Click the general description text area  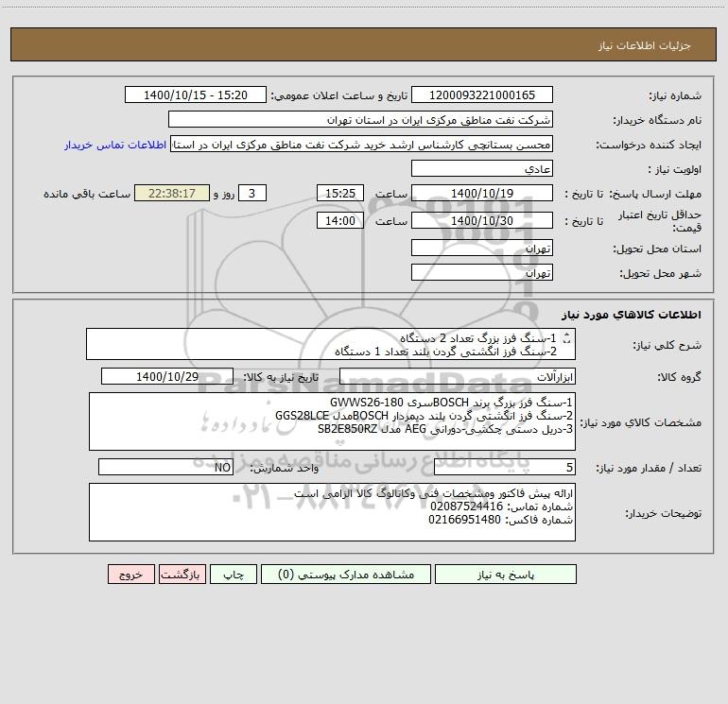pyautogui.click(x=331, y=344)
